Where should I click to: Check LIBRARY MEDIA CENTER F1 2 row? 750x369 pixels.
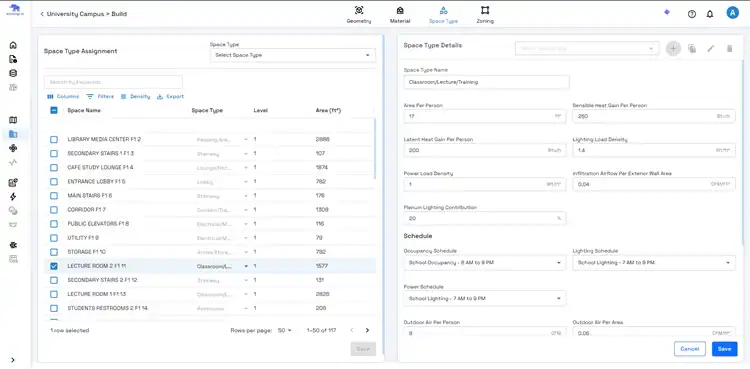point(54,139)
